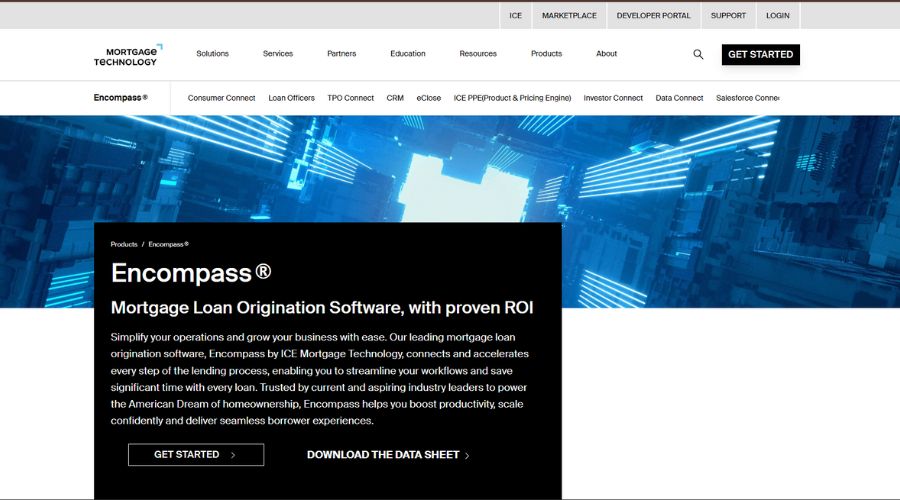Click the search magnifier icon
This screenshot has height=500, width=900.
(698, 54)
